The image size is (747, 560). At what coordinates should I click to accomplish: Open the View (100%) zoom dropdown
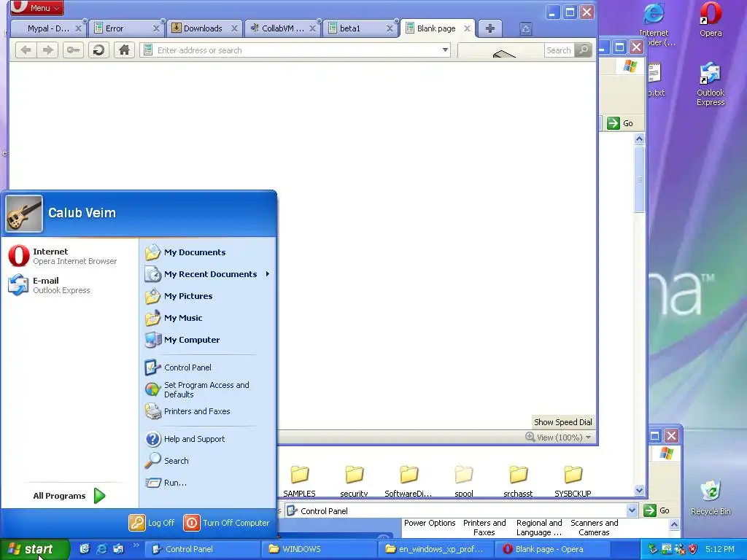559,437
